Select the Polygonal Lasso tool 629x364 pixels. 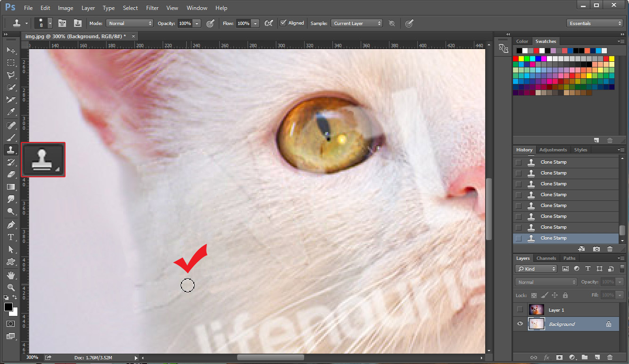tap(11, 75)
